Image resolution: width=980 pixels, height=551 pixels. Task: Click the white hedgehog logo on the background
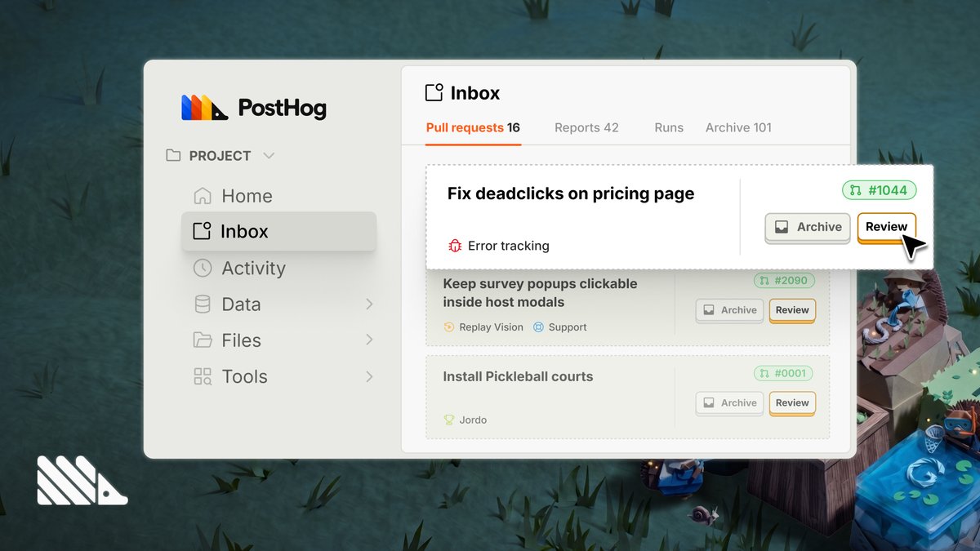[82, 480]
